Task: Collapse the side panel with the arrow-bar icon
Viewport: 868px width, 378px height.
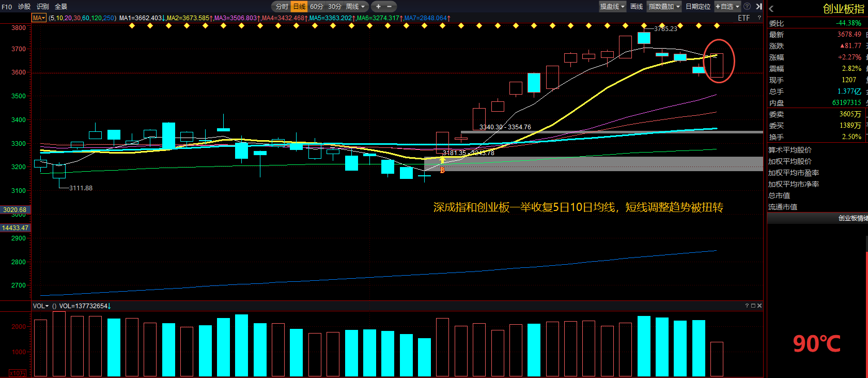Action: coord(758,7)
